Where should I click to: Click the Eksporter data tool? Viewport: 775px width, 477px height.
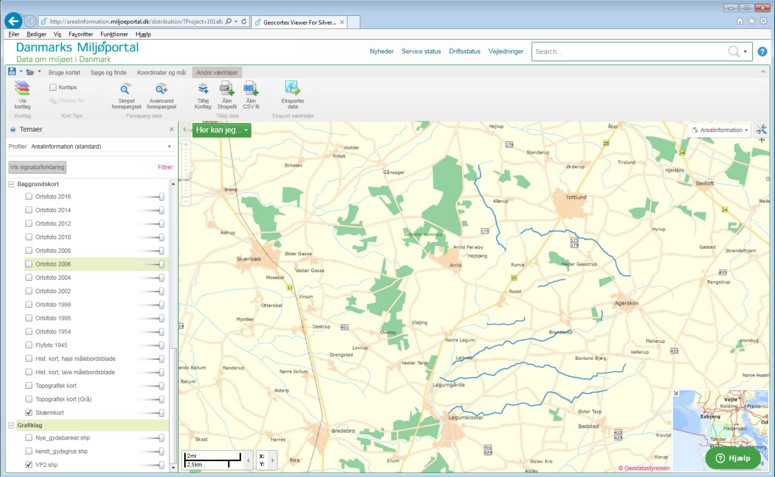(293, 95)
